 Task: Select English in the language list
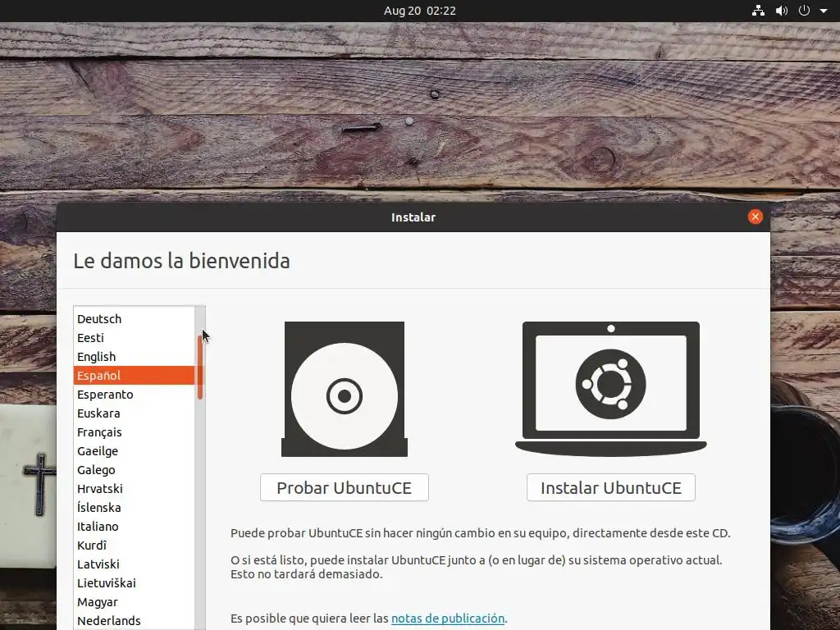pyautogui.click(x=134, y=357)
